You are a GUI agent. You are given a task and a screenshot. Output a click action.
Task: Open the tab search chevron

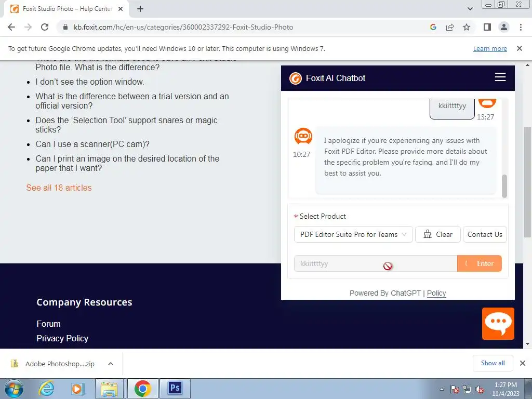tap(470, 9)
